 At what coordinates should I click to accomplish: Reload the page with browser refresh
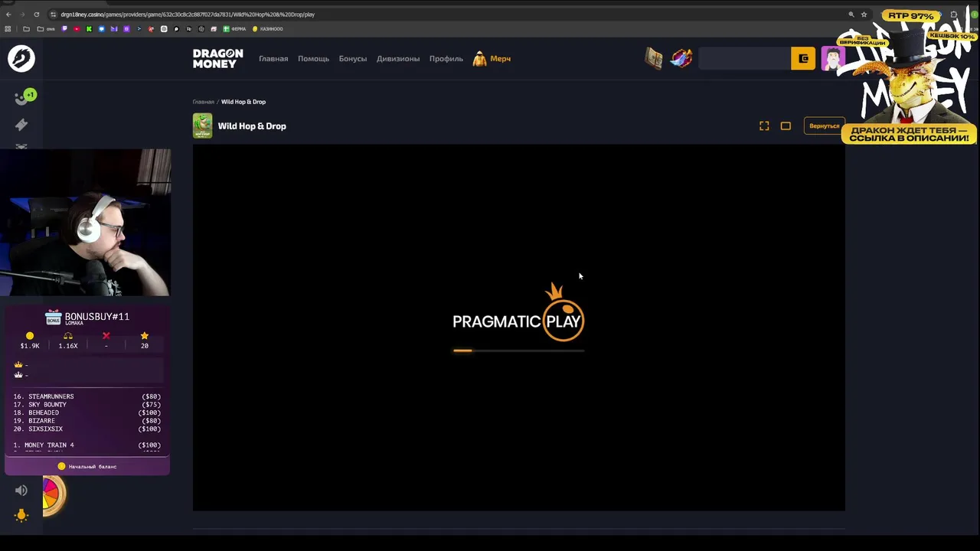click(x=38, y=15)
